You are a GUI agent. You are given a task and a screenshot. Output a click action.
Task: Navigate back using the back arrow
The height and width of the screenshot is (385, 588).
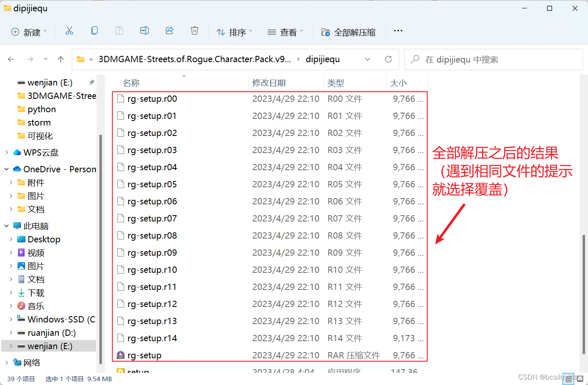pos(11,59)
